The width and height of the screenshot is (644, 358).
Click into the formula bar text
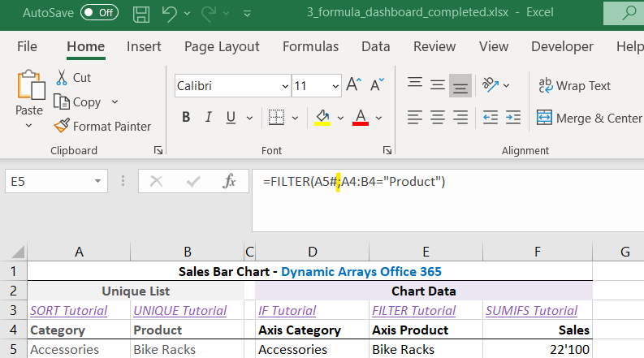pyautogui.click(x=354, y=182)
